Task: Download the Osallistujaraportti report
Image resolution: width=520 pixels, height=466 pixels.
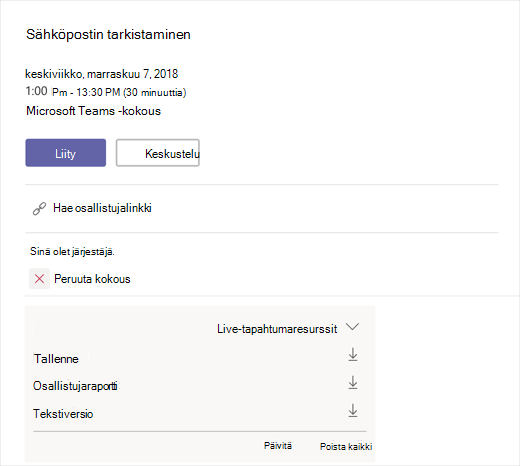Action: click(353, 383)
